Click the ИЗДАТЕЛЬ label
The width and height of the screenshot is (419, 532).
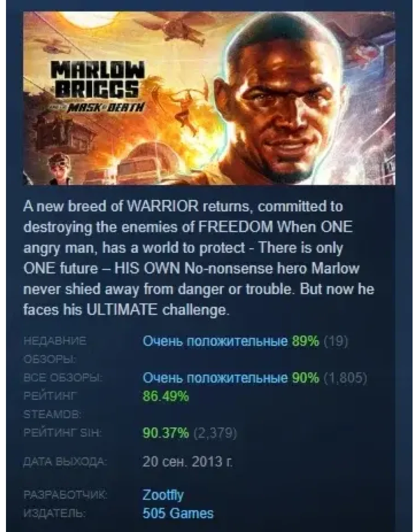click(54, 513)
